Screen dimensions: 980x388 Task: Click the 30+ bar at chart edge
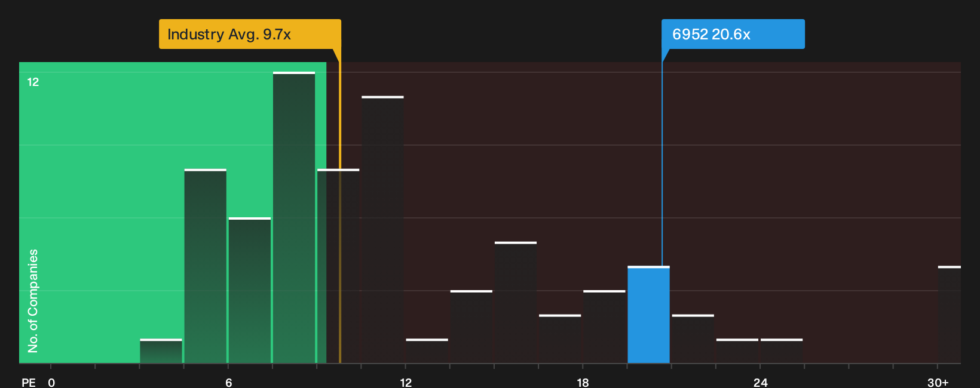pyautogui.click(x=950, y=315)
